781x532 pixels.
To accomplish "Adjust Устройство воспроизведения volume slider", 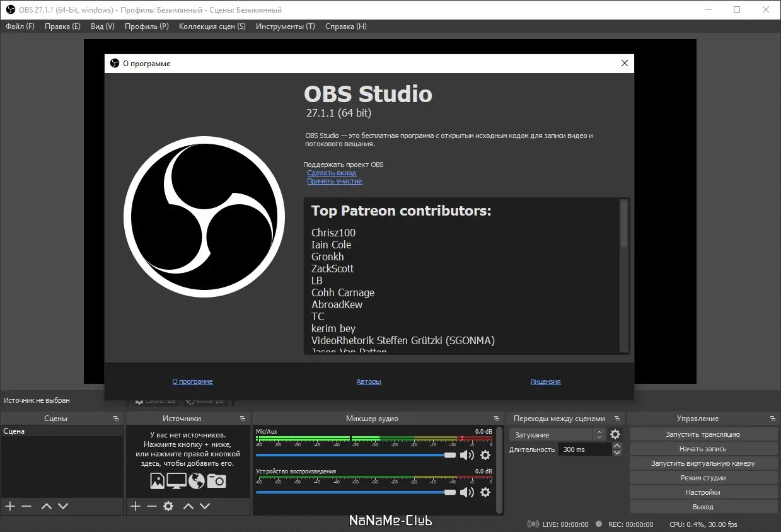I will pyautogui.click(x=356, y=492).
